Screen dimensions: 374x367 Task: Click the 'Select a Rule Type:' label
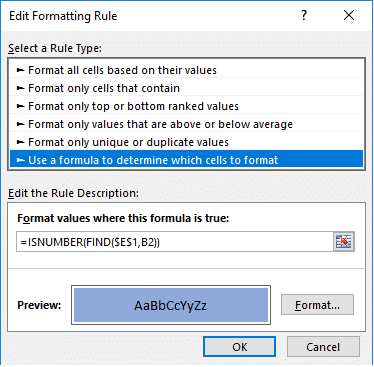[x=55, y=49]
